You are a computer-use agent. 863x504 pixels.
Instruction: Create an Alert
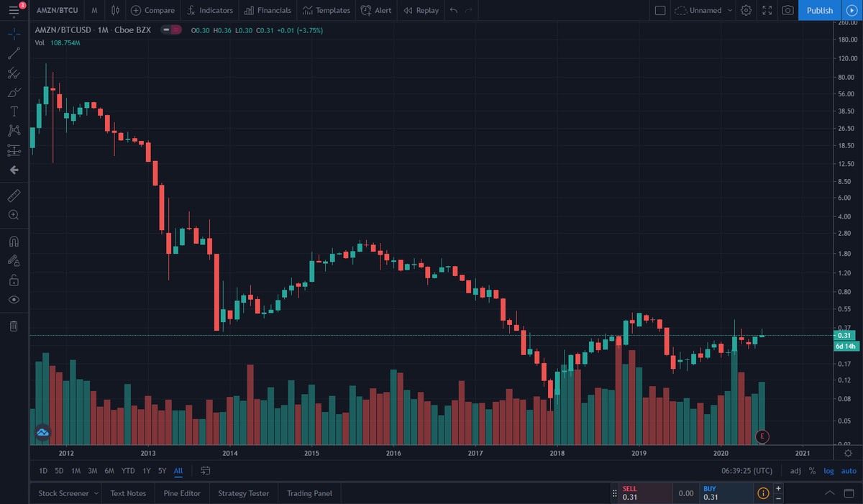[x=376, y=10]
